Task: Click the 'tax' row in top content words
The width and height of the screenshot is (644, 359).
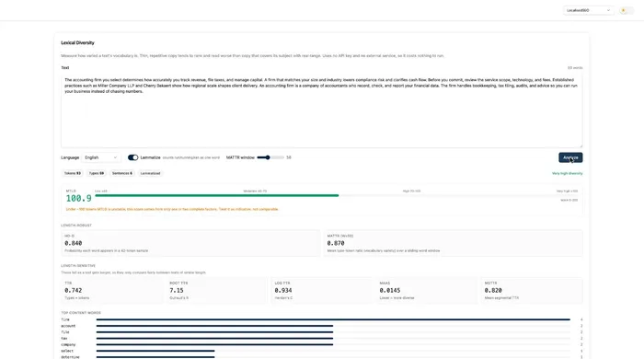Action: pyautogui.click(x=322, y=339)
